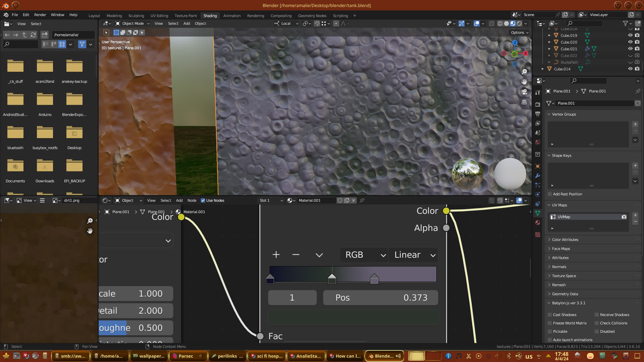Open the Modifier properties wrench tab
The width and height of the screenshot is (644, 362).
538,176
